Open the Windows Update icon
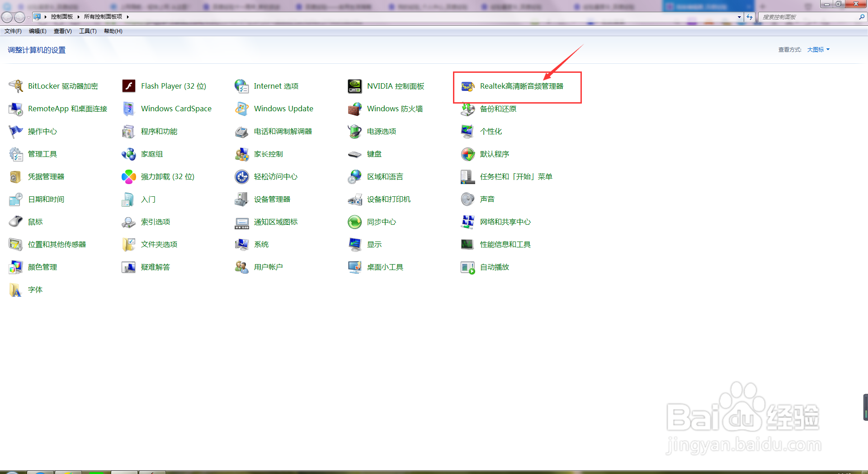Image resolution: width=868 pixels, height=474 pixels. pos(242,109)
